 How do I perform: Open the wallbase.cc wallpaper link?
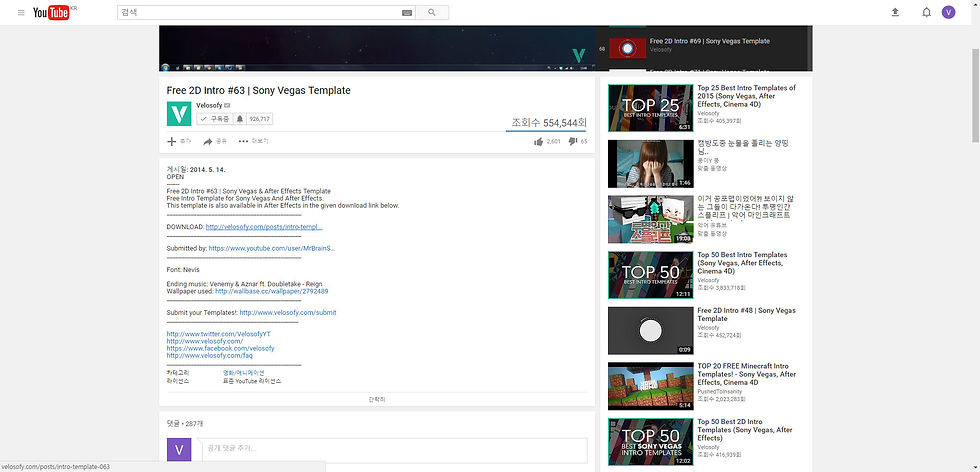coord(272,291)
